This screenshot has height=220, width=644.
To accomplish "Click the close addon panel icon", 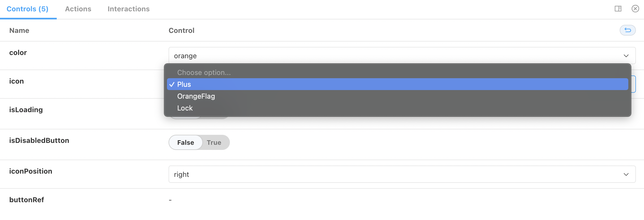I will click(x=635, y=9).
